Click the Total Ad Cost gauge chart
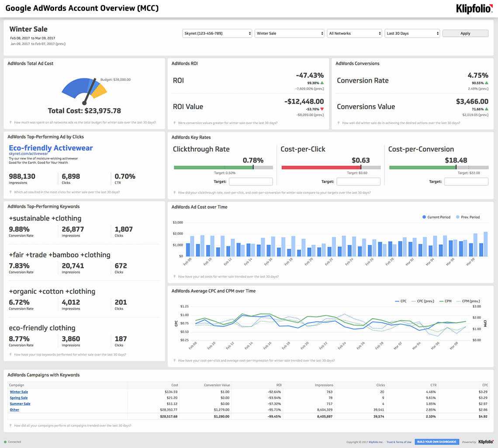 coord(84,90)
